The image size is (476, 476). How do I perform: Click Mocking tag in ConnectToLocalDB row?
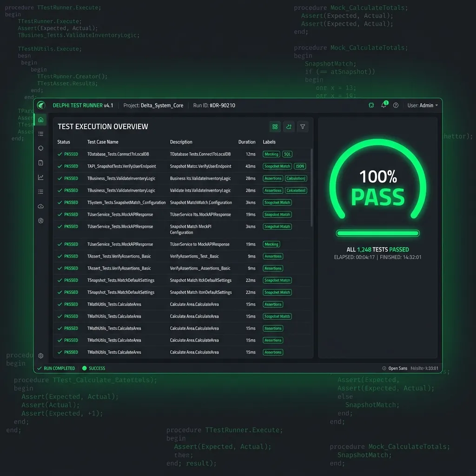[x=271, y=154]
